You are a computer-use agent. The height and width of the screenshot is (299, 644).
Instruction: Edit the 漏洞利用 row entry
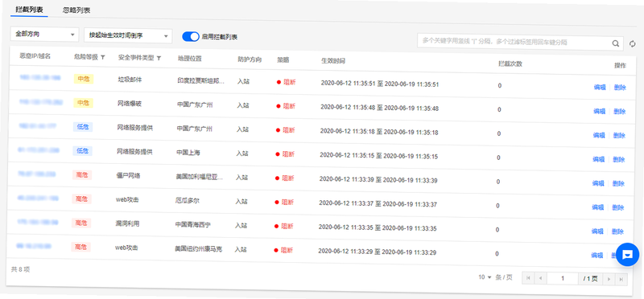click(x=597, y=231)
